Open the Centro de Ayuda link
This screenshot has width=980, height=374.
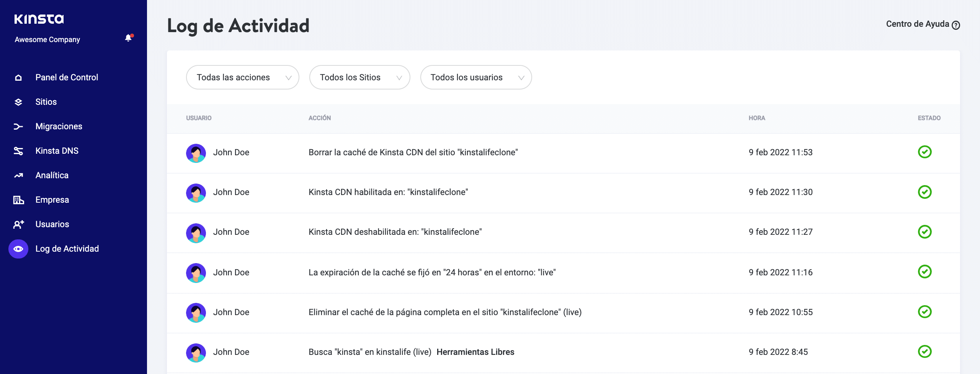(x=918, y=24)
